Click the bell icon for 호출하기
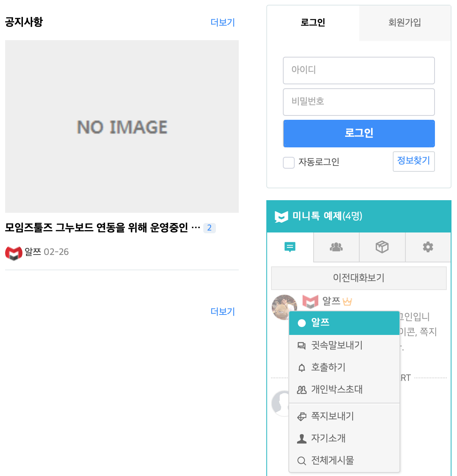Image resolution: width=457 pixels, height=476 pixels. (x=302, y=368)
